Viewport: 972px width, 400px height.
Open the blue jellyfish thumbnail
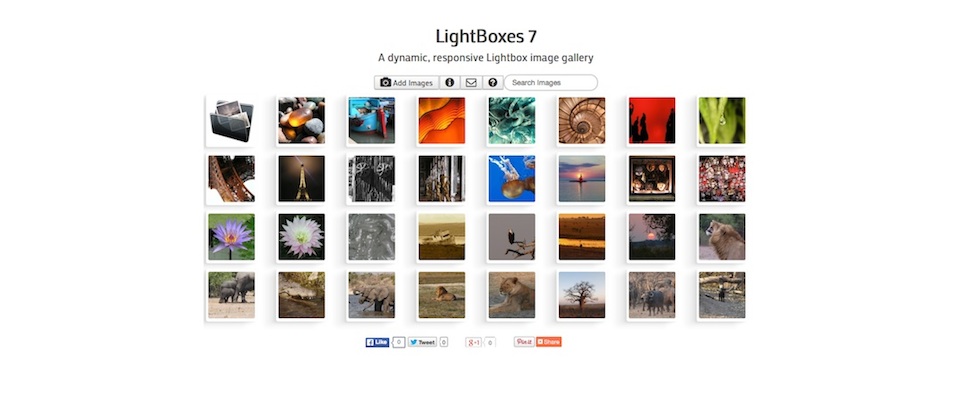[x=512, y=179]
